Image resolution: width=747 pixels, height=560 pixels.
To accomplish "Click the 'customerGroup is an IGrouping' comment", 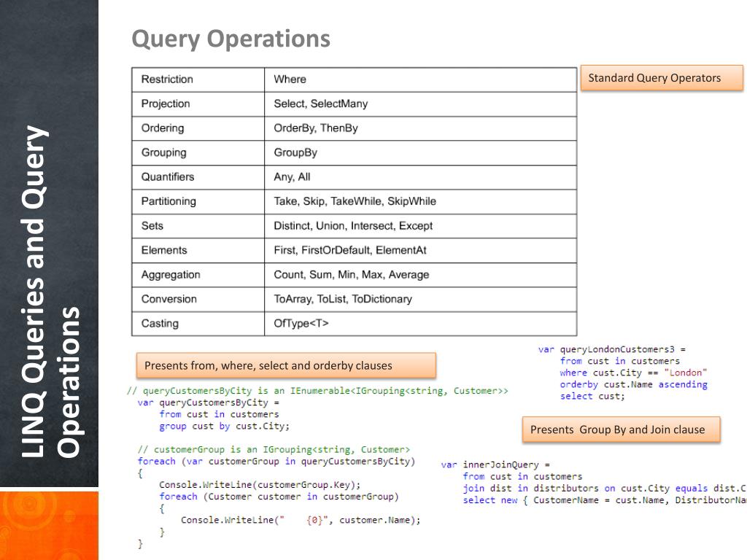I will 274,449.
